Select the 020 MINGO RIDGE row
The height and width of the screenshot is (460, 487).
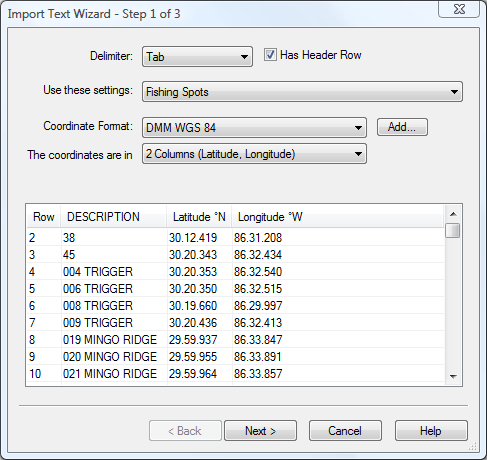coord(235,357)
